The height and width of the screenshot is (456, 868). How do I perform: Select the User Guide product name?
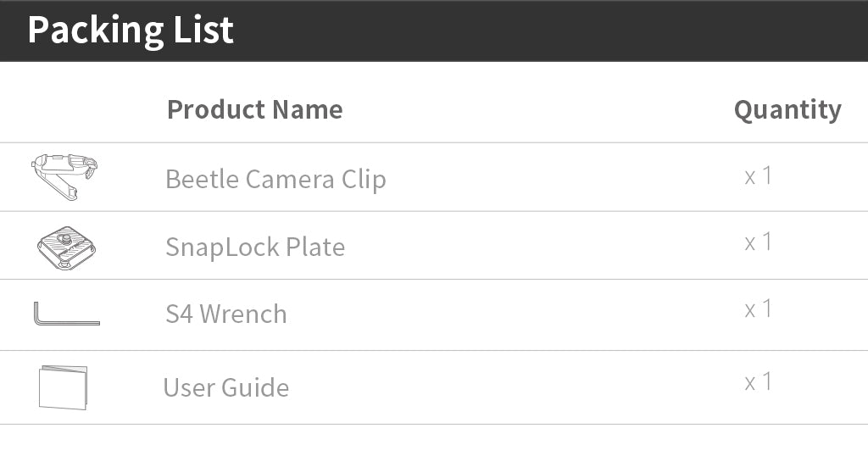(x=226, y=388)
